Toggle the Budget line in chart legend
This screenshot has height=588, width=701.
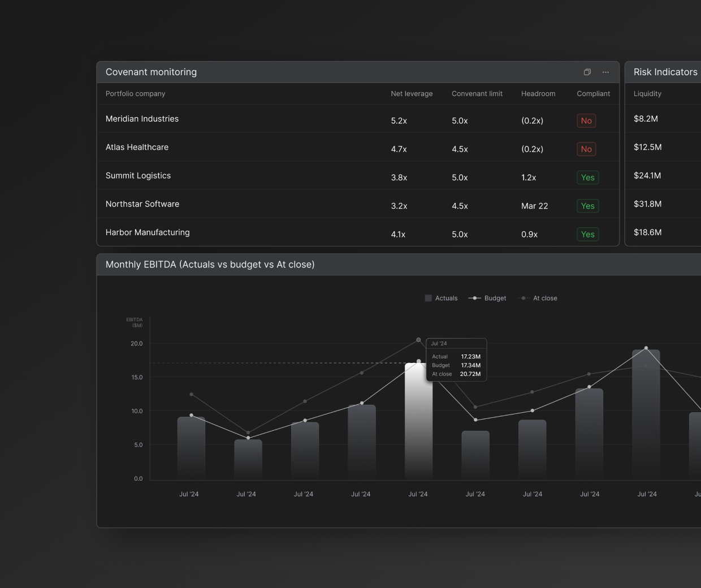[487, 298]
